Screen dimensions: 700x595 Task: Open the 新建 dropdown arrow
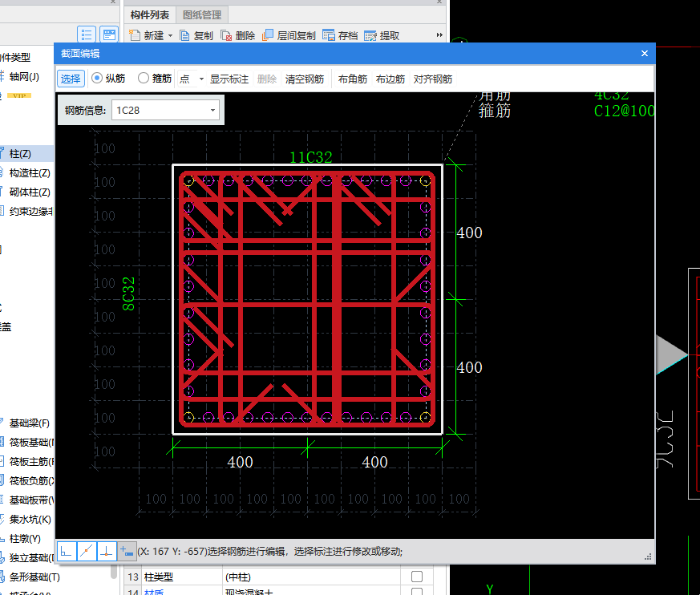tap(170, 36)
